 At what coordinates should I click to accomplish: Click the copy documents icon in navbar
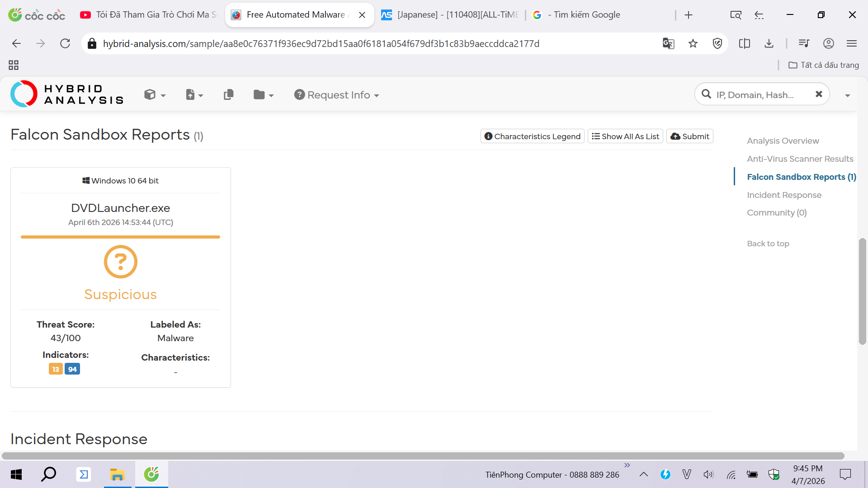pyautogui.click(x=229, y=95)
